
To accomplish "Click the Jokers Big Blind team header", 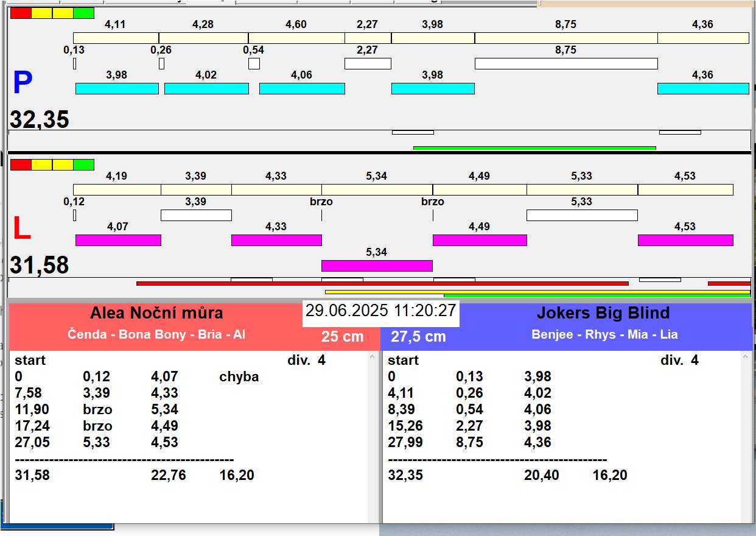I will (603, 313).
